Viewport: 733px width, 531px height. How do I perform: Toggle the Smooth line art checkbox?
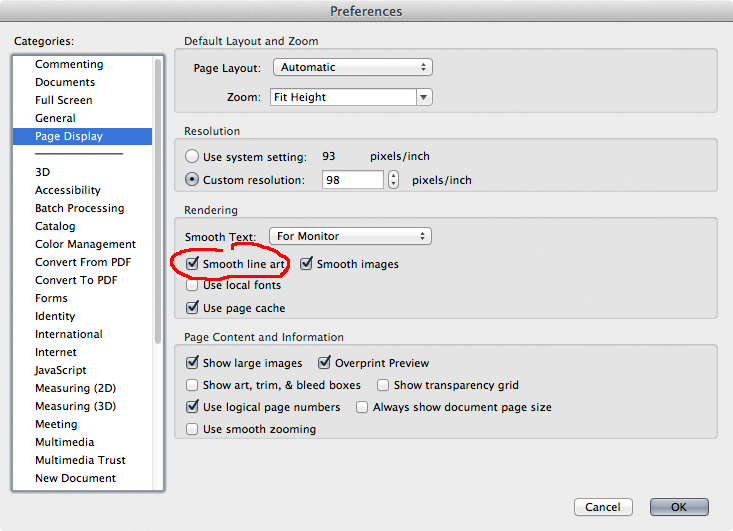(192, 264)
